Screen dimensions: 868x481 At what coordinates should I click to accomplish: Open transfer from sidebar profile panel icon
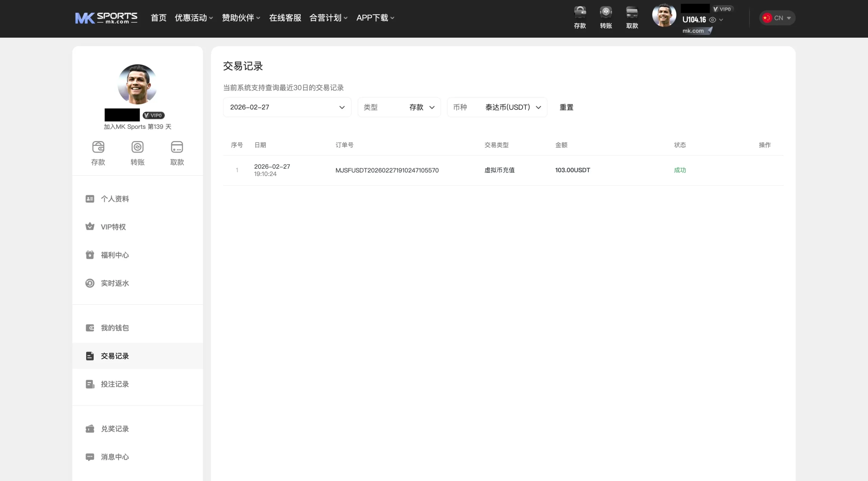click(137, 147)
